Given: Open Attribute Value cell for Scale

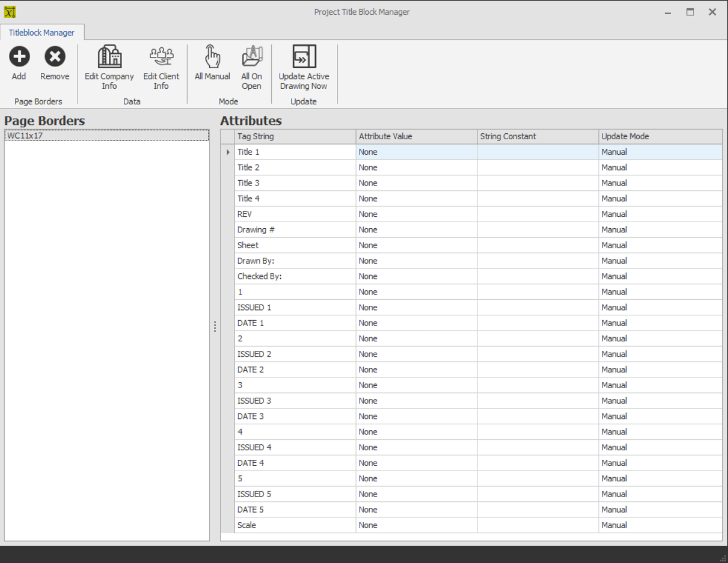Looking at the screenshot, I should click(416, 525).
